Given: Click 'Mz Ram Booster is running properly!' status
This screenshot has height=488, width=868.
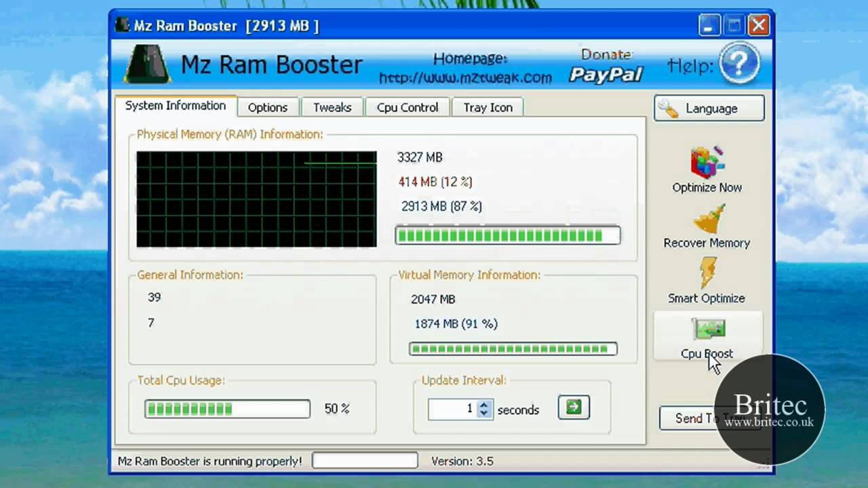Looking at the screenshot, I should pos(210,461).
